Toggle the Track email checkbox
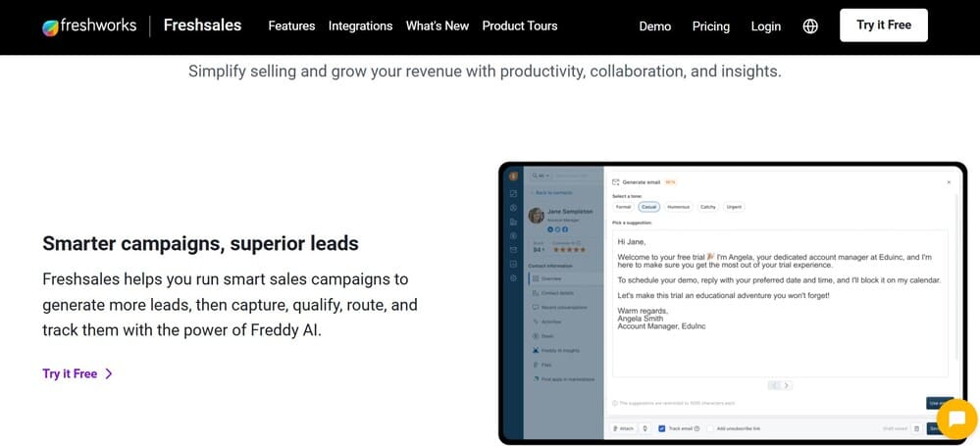This screenshot has width=980, height=446. 662,428
